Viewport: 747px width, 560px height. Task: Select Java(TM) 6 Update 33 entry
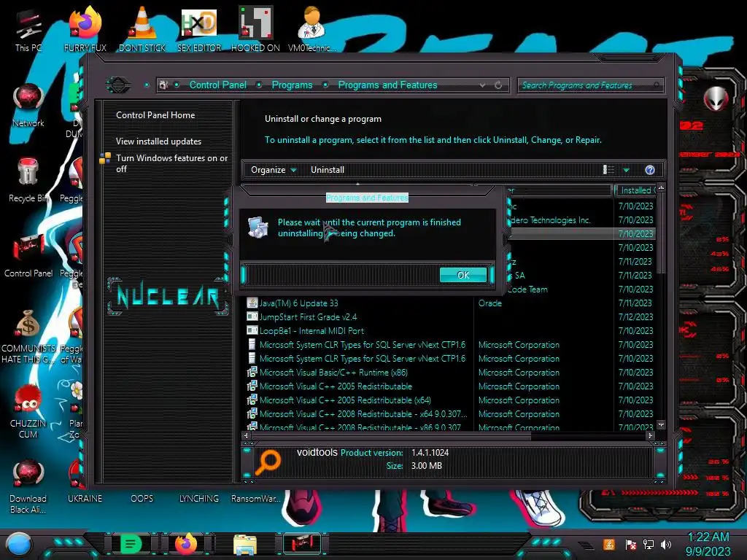pyautogui.click(x=298, y=303)
